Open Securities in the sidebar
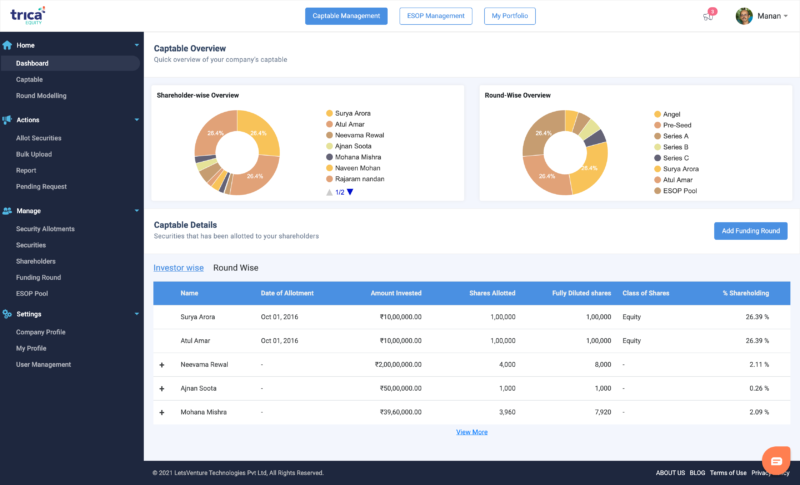Image resolution: width=800 pixels, height=485 pixels. tap(31, 245)
